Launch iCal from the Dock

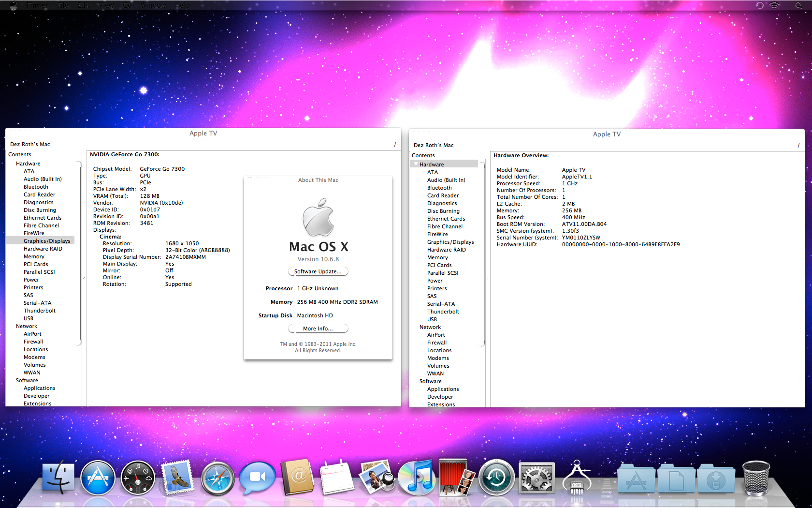click(337, 478)
